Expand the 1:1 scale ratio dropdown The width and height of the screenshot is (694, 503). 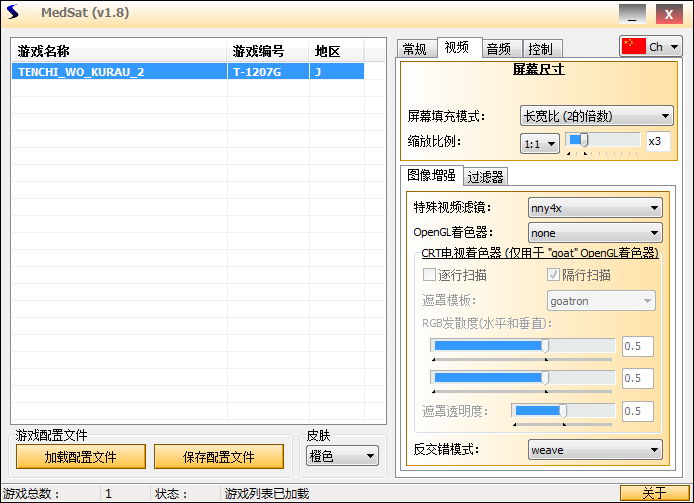tap(539, 144)
